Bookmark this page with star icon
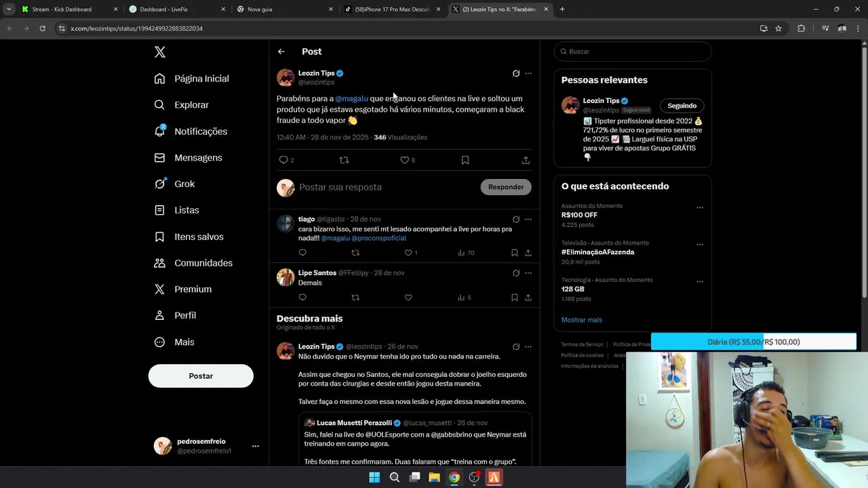Image resolution: width=868 pixels, height=488 pixels. coord(778,28)
